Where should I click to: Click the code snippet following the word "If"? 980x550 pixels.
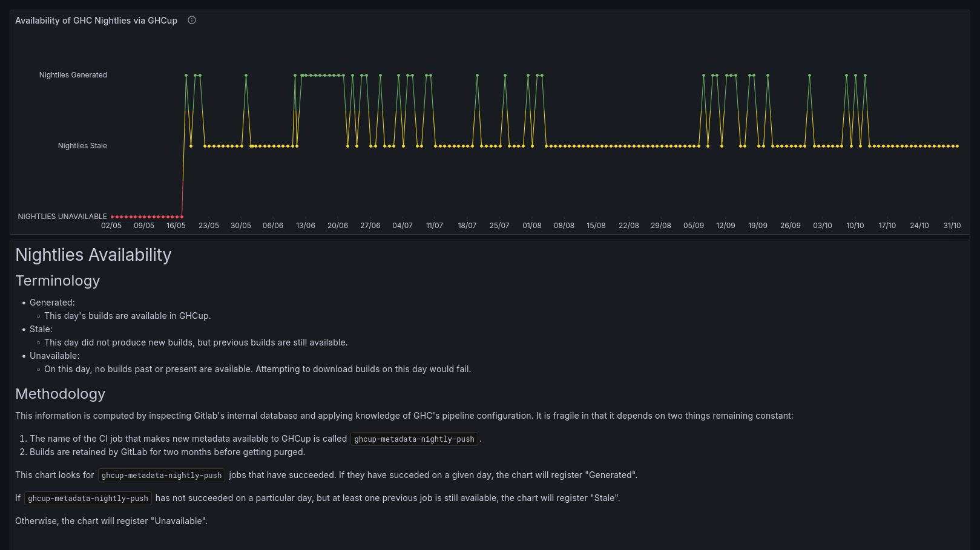point(88,499)
